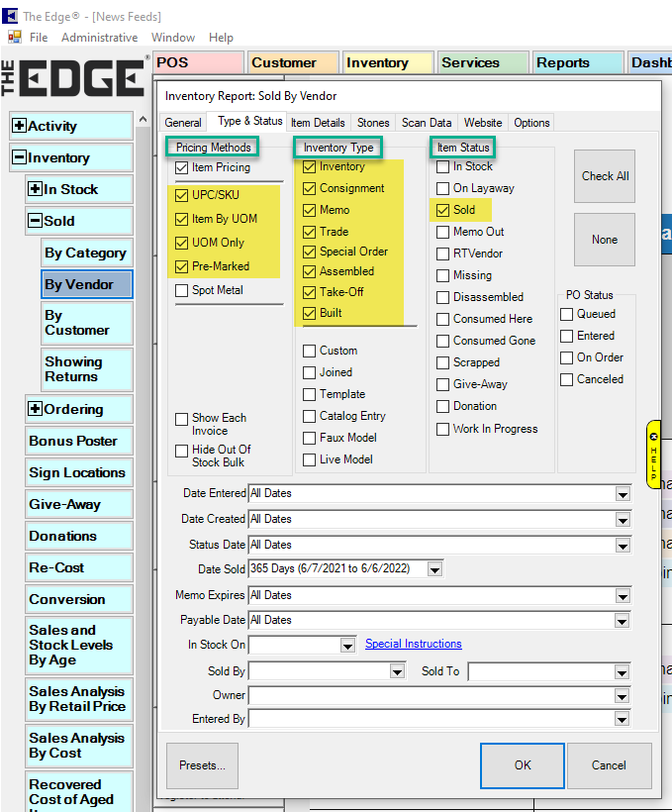Click The Edge app icon in title bar
Image resolution: width=672 pixels, height=812 pixels.
(9, 16)
